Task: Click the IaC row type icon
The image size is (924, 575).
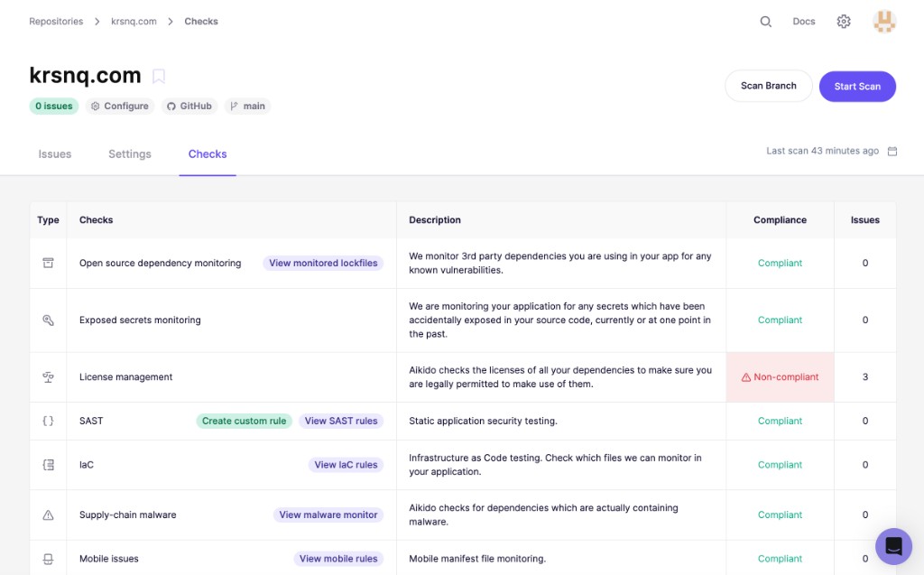Action: coord(49,465)
